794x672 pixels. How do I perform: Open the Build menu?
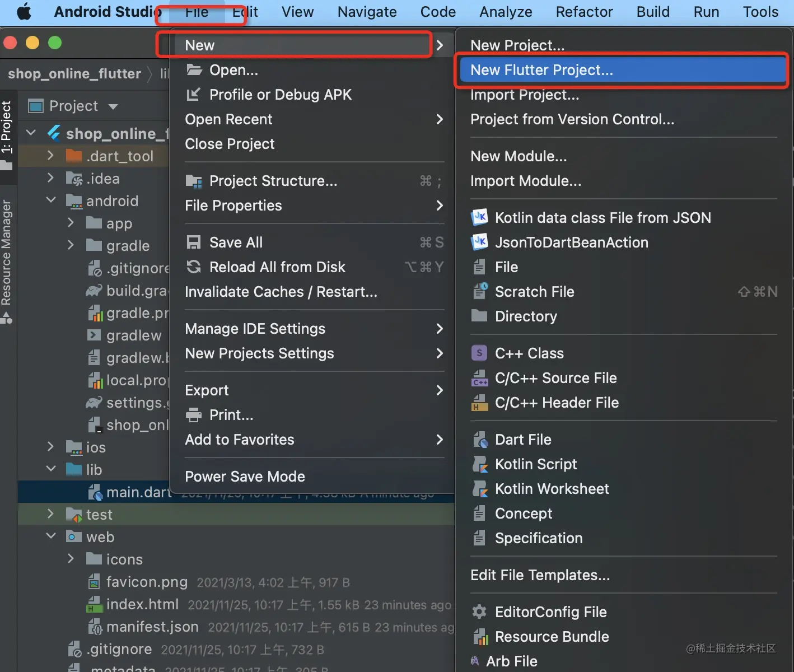(x=653, y=12)
